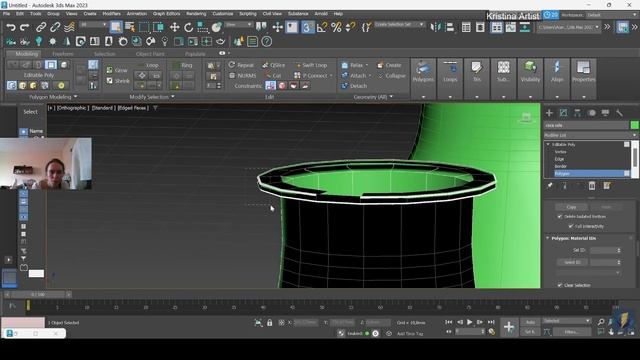Activate the Select Object tool
Screen dimensions: 640x360
(116, 27)
